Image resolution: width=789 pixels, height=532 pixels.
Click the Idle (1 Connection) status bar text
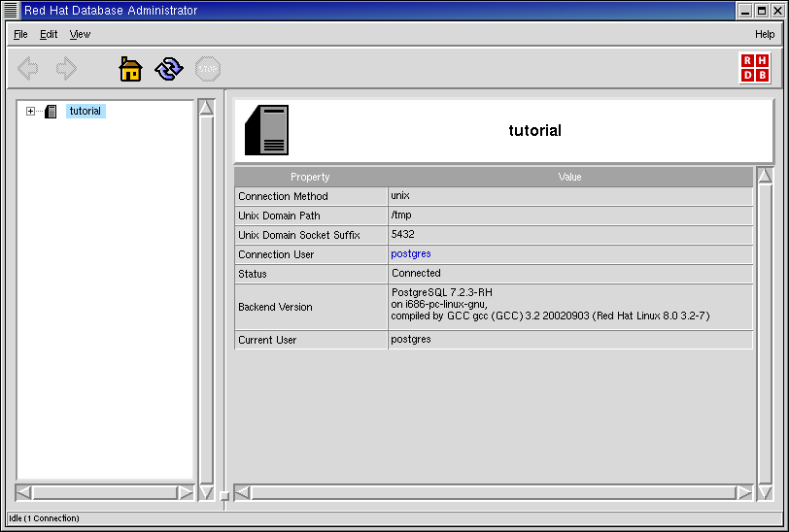click(44, 517)
